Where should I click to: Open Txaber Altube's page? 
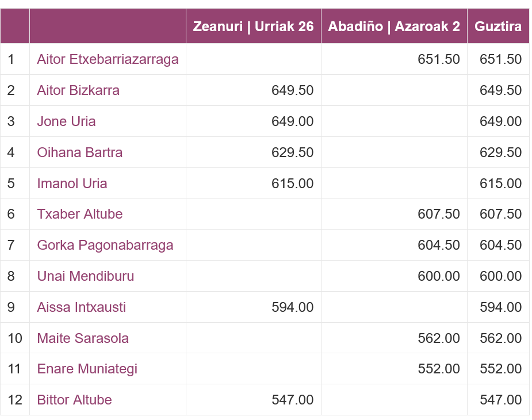79,214
